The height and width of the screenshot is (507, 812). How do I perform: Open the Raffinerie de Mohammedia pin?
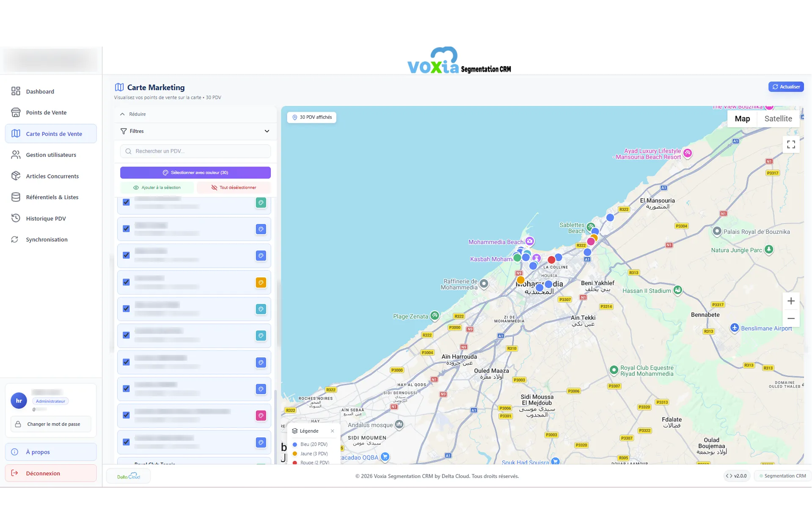coord(484,284)
